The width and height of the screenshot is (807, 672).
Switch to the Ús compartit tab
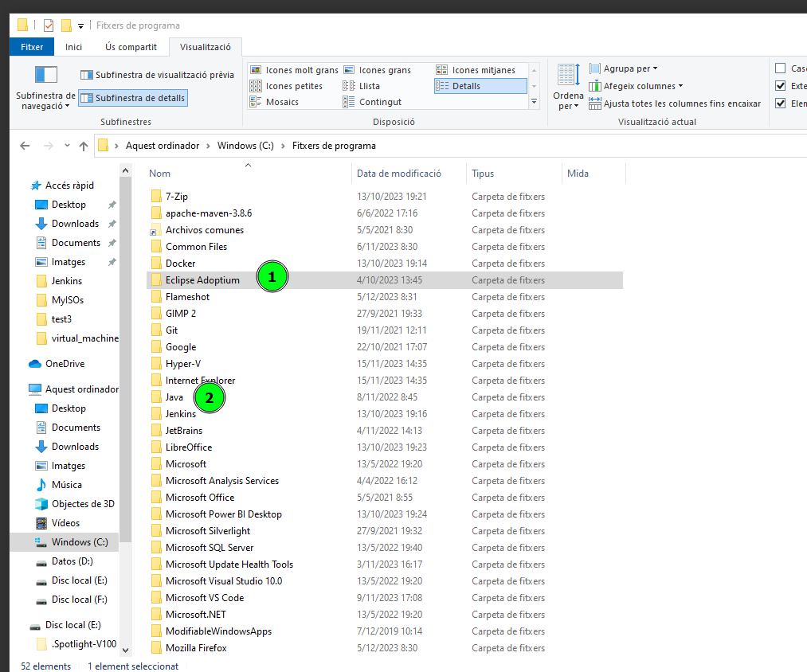(131, 47)
